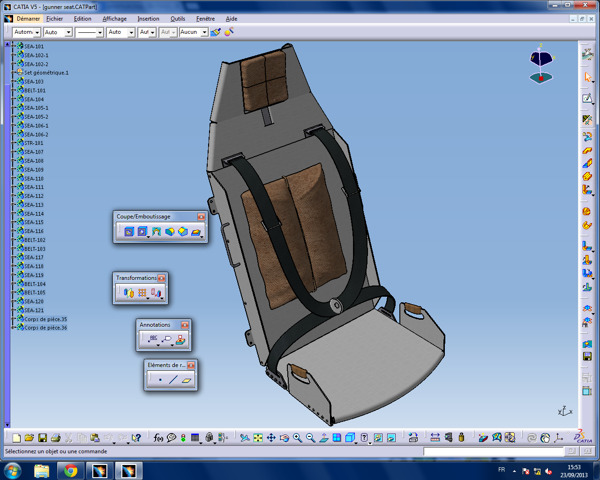Select Corps de pièce.36 in the tree
Screen dimensions: 600x480
coord(46,328)
